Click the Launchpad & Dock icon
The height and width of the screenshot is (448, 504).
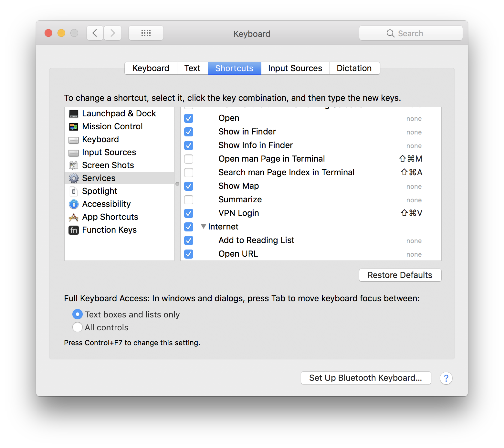(x=74, y=114)
